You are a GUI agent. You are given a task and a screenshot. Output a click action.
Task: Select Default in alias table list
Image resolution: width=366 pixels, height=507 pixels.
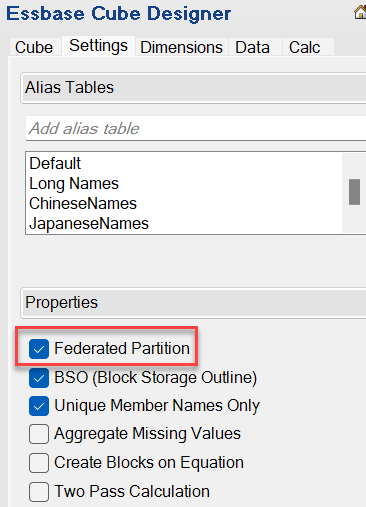coord(55,163)
